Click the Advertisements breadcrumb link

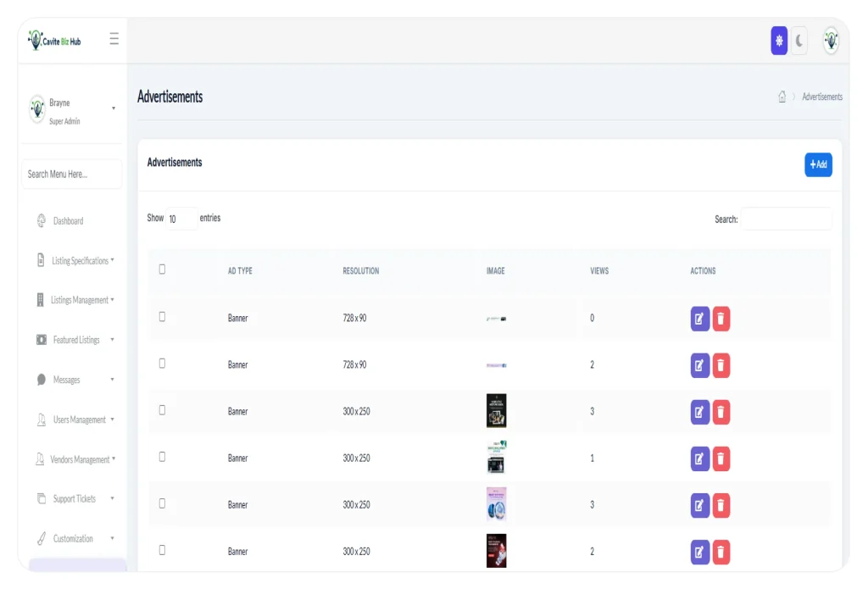822,97
